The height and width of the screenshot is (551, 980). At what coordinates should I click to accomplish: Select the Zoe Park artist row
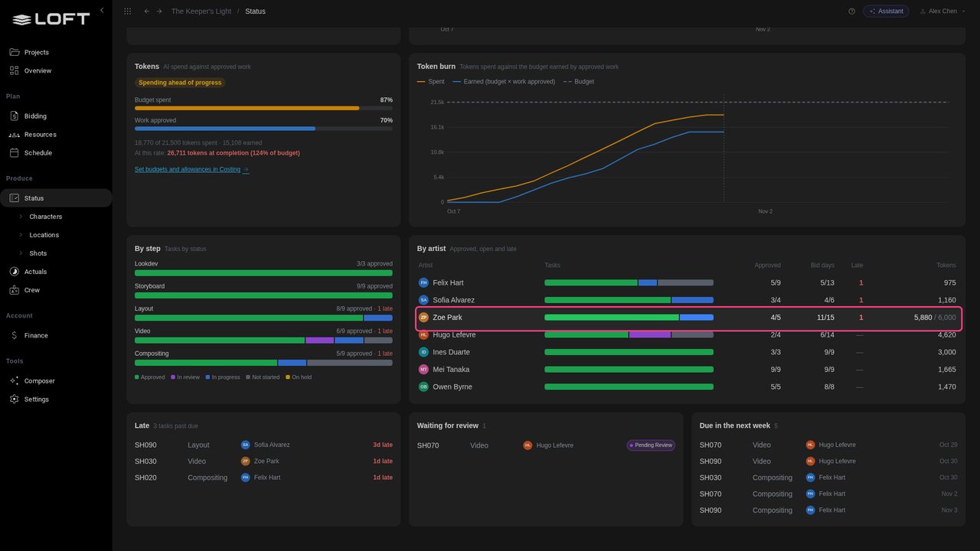687,318
